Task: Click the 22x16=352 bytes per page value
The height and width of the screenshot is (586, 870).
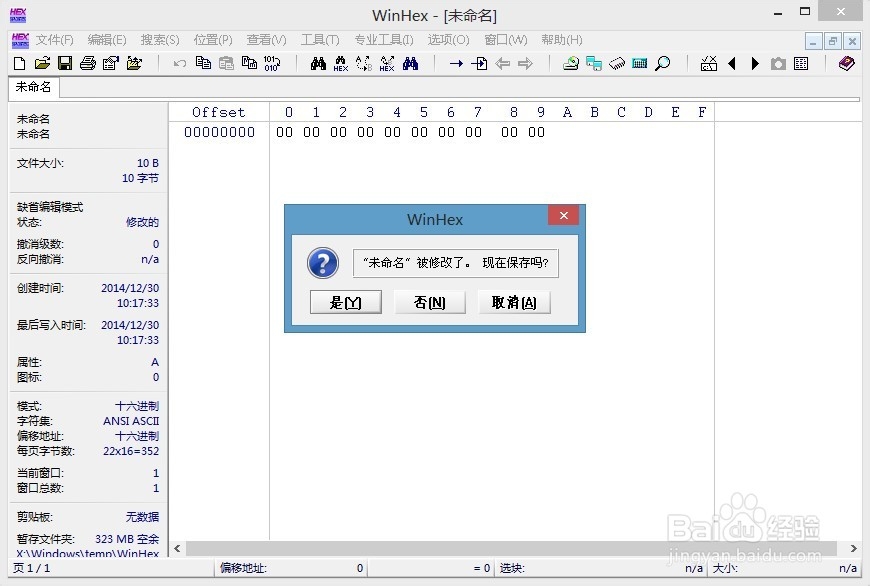Action: point(131,451)
